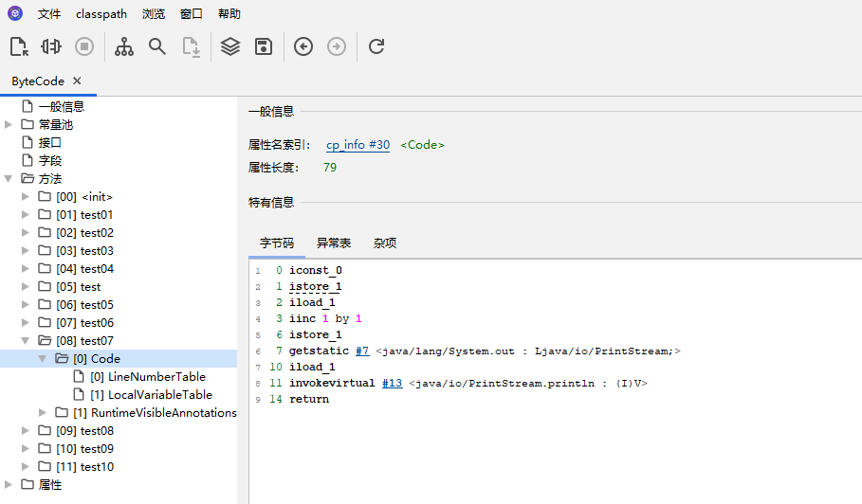
Task: Expand the [00] <init> method node
Action: click(26, 196)
